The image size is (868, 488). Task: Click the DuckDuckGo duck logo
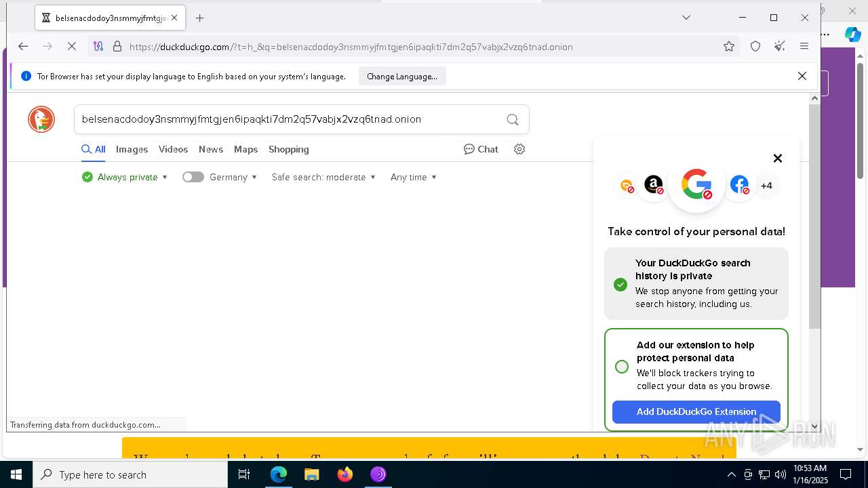[x=41, y=119]
